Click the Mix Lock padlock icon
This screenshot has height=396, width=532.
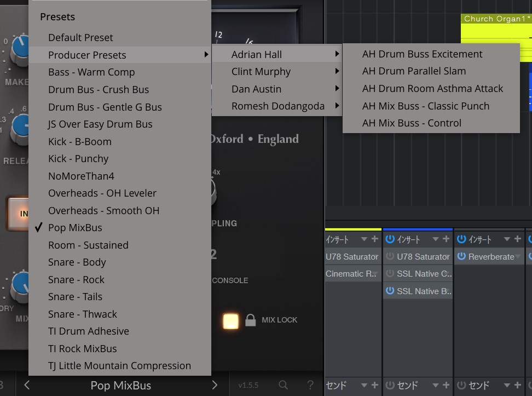(250, 320)
